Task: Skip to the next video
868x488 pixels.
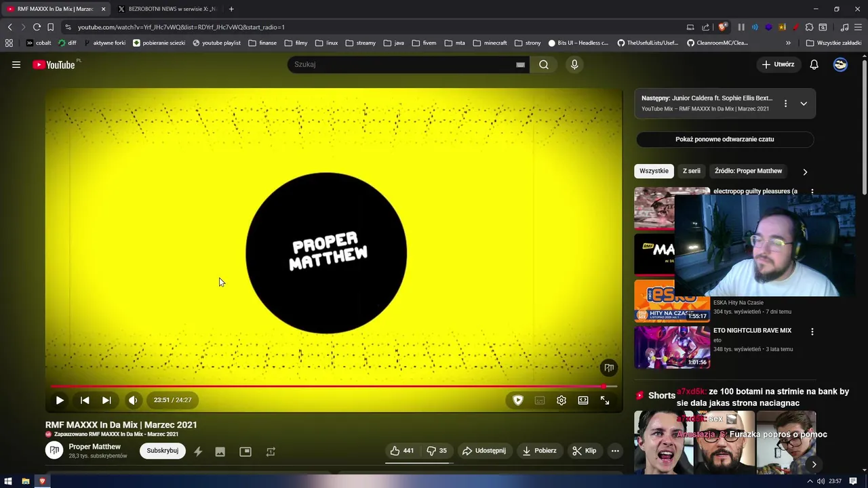Action: point(106,400)
